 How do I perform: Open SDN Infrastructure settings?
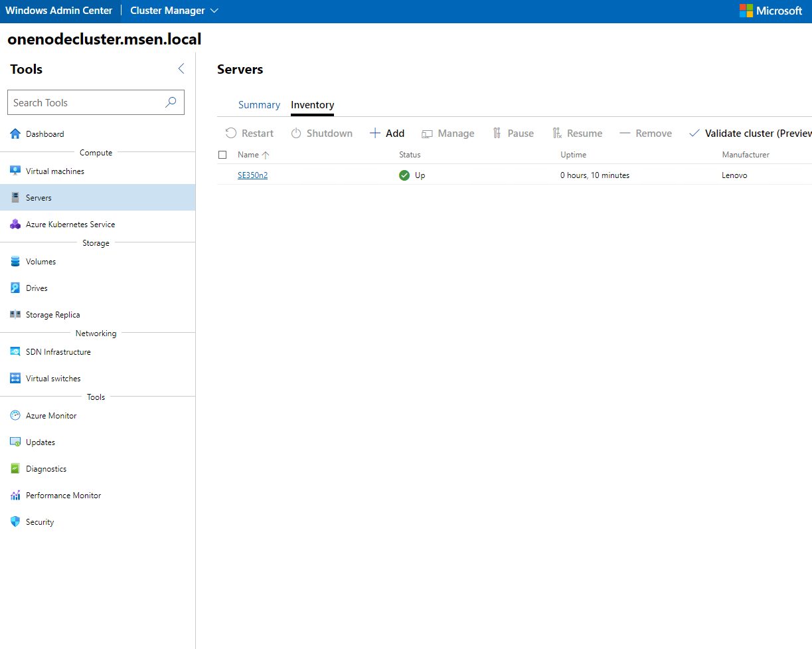click(60, 351)
